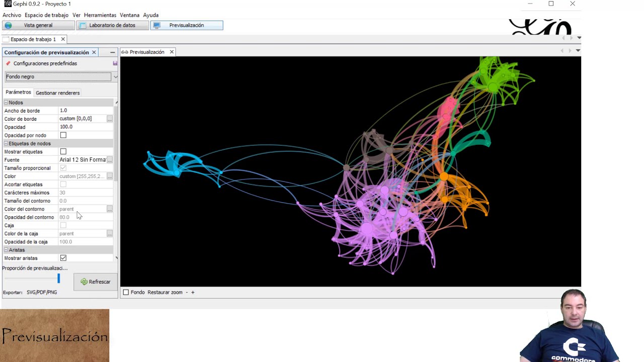Image resolution: width=644 pixels, height=362 pixels.
Task: Click the Gephi application icon in title bar
Action: 8,4
